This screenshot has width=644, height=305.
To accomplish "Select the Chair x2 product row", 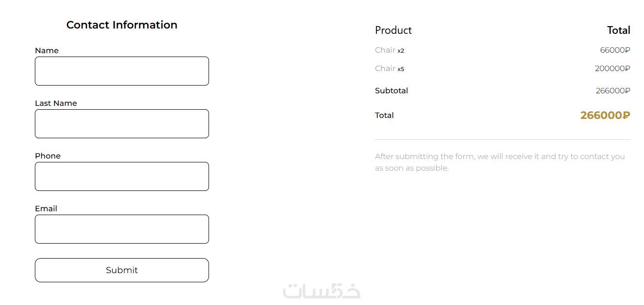I will (x=389, y=50).
